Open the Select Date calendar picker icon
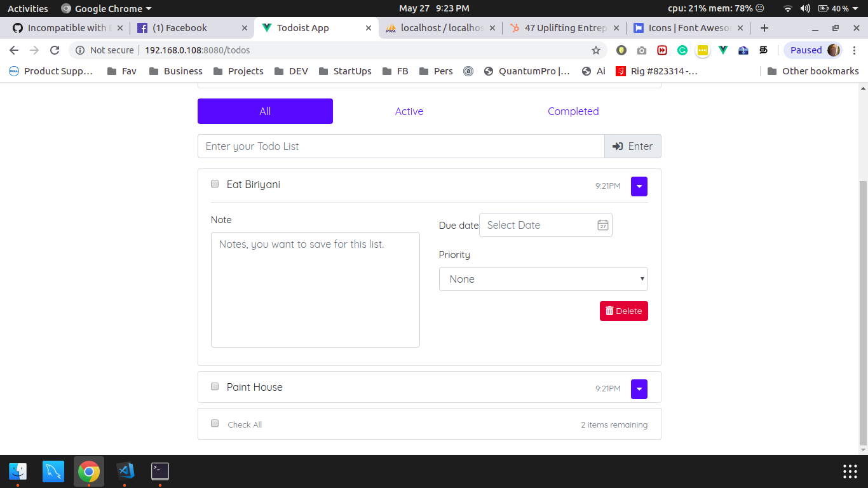The width and height of the screenshot is (868, 488). pos(602,225)
